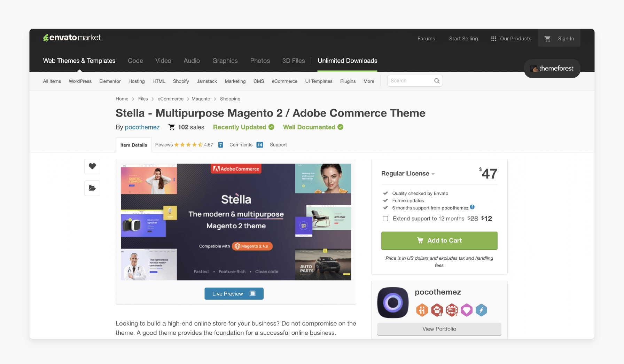
Task: Open the Audio category
Action: (x=192, y=61)
